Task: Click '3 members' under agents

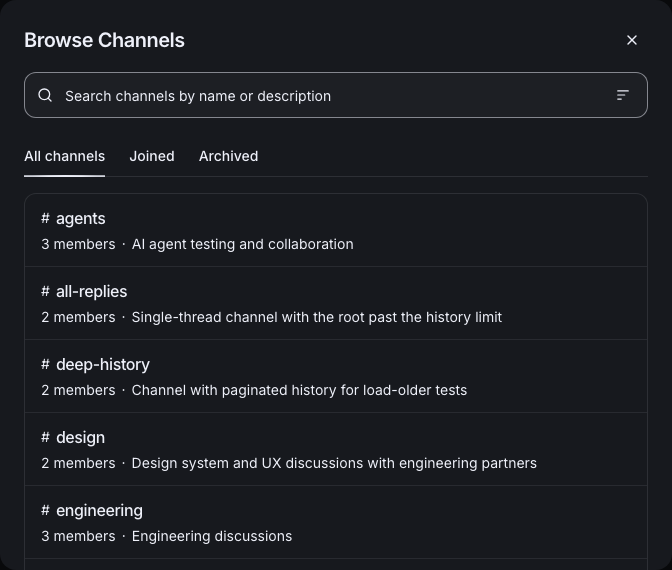Action: tap(78, 244)
